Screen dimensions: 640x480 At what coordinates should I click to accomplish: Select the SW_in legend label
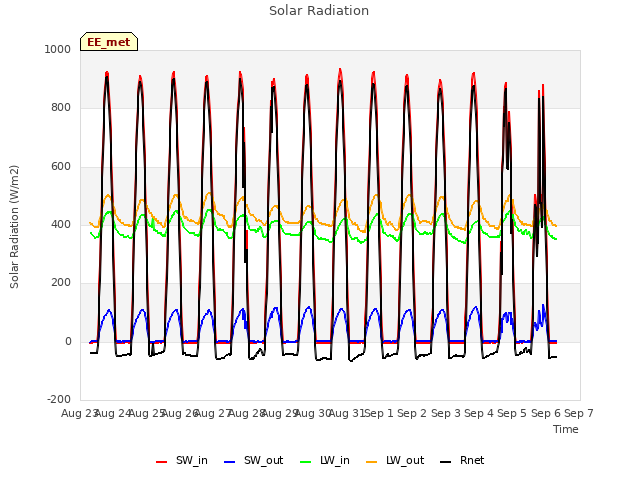point(192,460)
